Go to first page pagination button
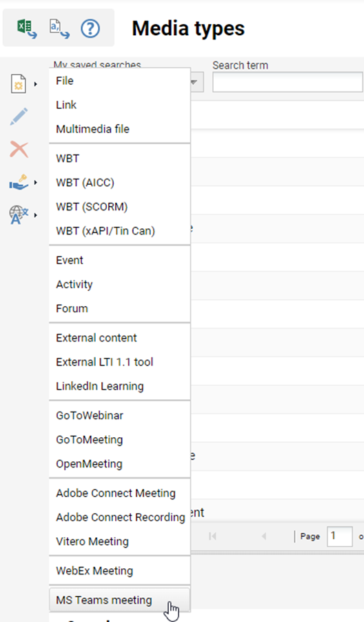The image size is (364, 622). (212, 536)
